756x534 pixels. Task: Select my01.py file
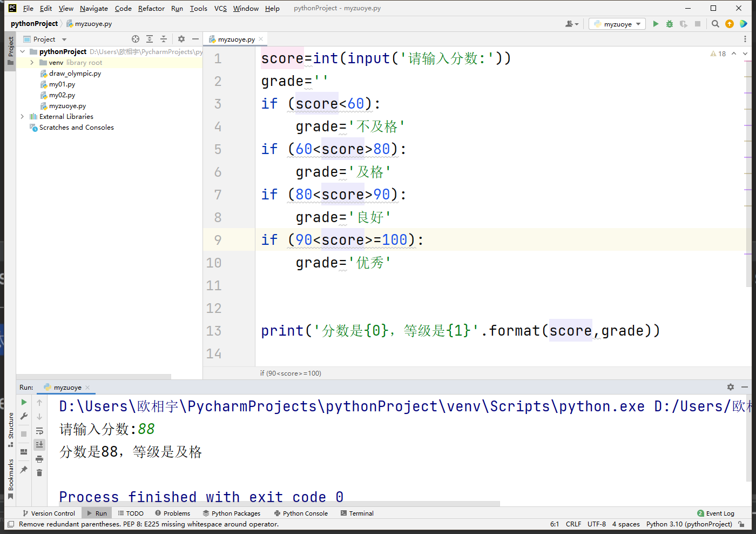click(62, 84)
